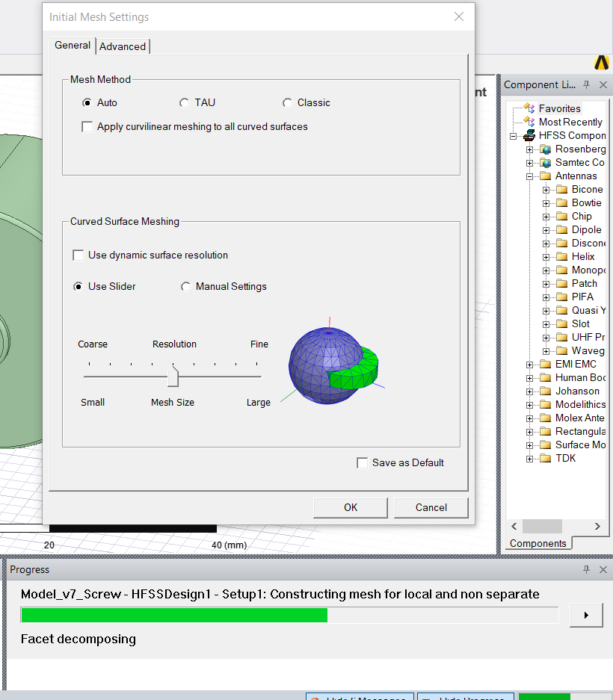The width and height of the screenshot is (613, 700).
Task: Expand the Monopole antenna folder
Action: click(546, 270)
